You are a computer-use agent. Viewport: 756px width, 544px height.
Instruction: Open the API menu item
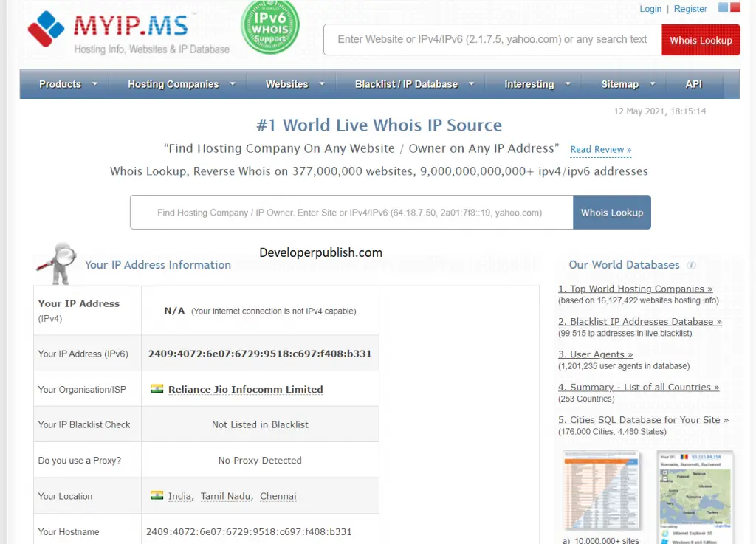pos(693,84)
